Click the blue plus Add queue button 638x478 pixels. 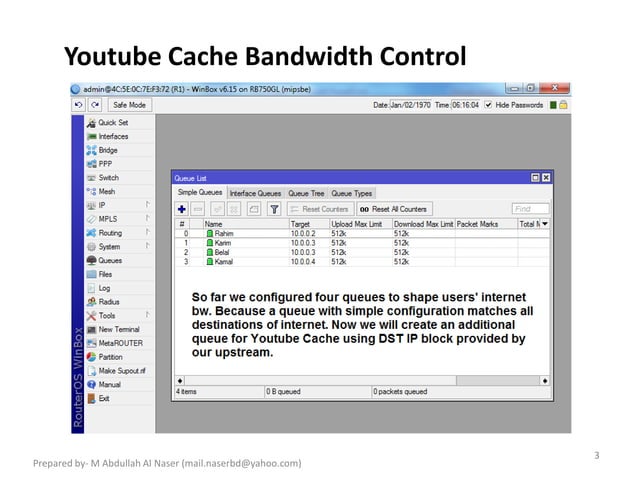click(182, 209)
